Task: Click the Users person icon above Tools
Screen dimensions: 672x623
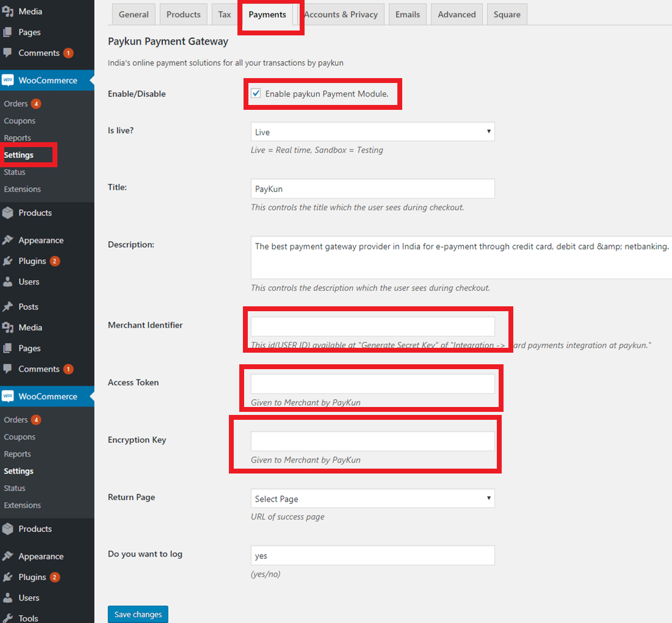Action: 8,598
